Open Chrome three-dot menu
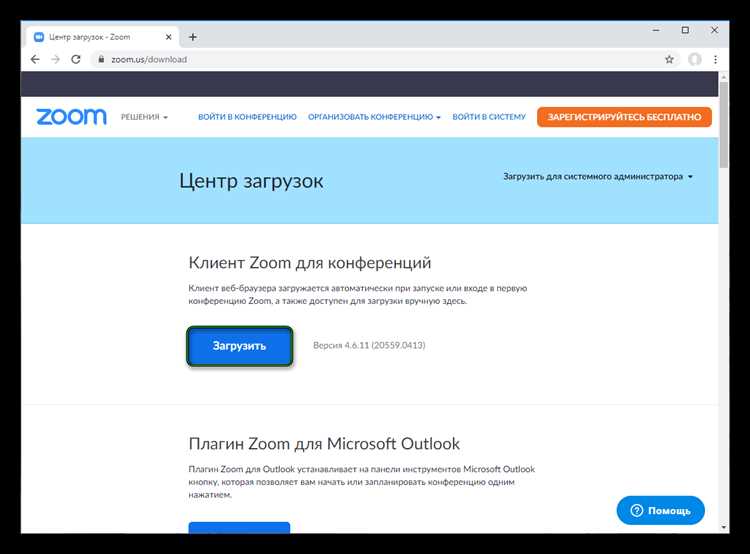This screenshot has width=750, height=554. click(x=715, y=59)
